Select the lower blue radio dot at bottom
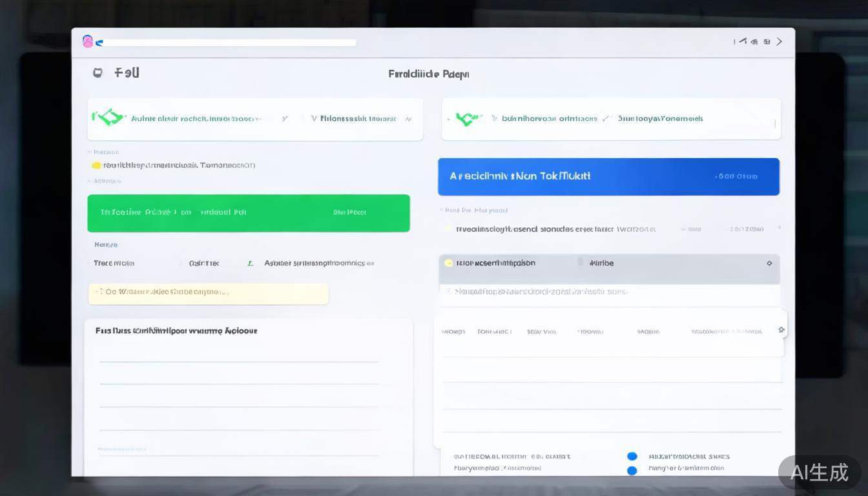The height and width of the screenshot is (496, 868). coord(632,470)
